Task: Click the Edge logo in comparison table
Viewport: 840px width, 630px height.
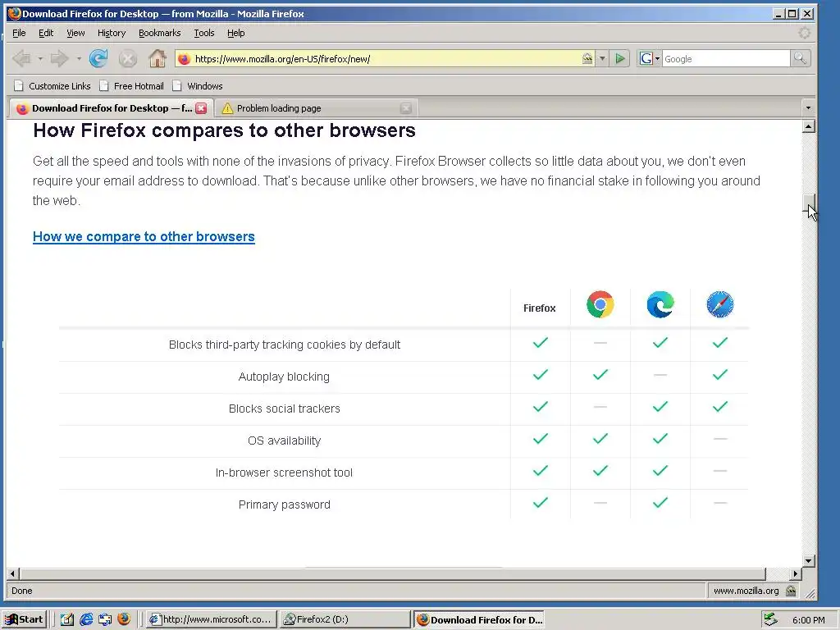Action: pyautogui.click(x=660, y=305)
